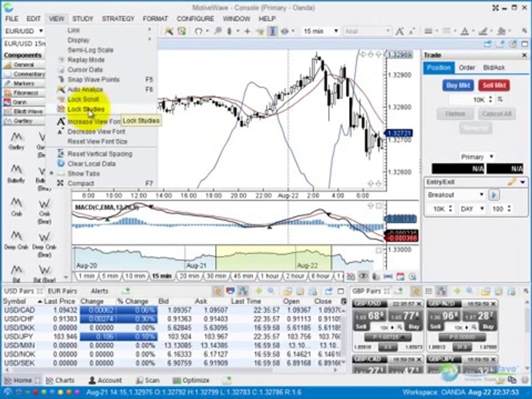This screenshot has height=399, width=532.
Task: Switch to the Alerts tab
Action: click(99, 291)
